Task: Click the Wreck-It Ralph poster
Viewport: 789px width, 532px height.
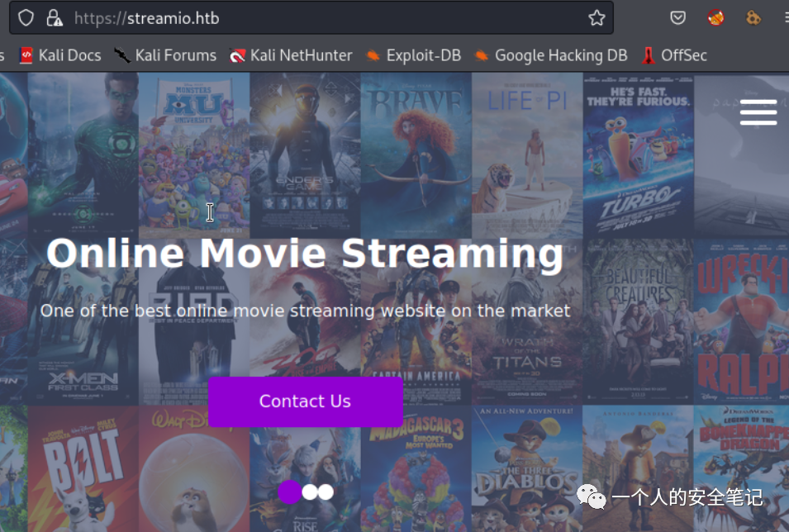Action: (741, 322)
